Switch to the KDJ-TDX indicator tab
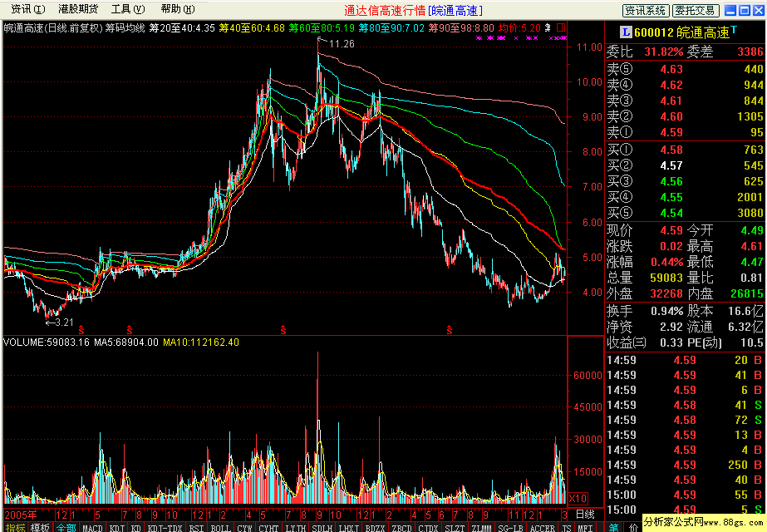 [x=165, y=528]
